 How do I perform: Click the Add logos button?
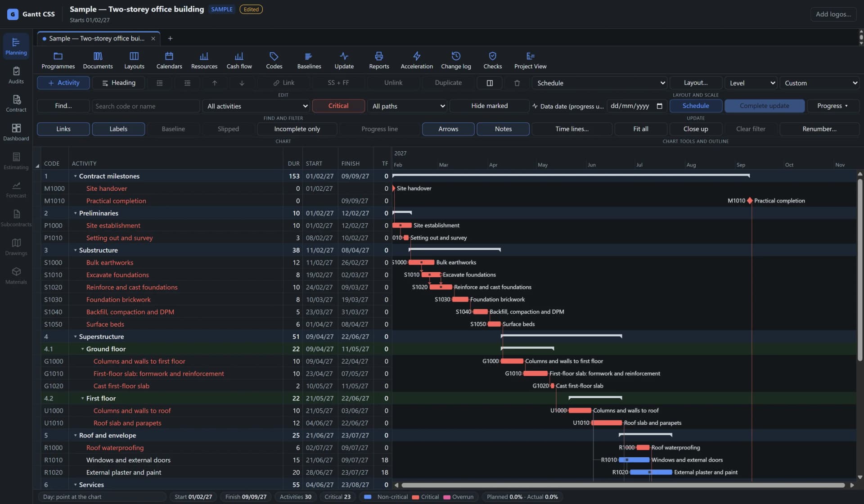coord(833,14)
